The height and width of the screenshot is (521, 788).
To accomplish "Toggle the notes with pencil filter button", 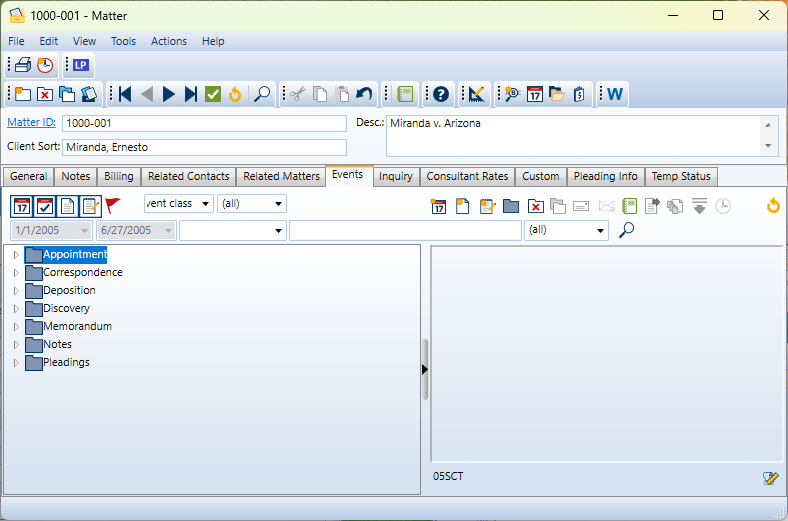I will pyautogui.click(x=90, y=206).
